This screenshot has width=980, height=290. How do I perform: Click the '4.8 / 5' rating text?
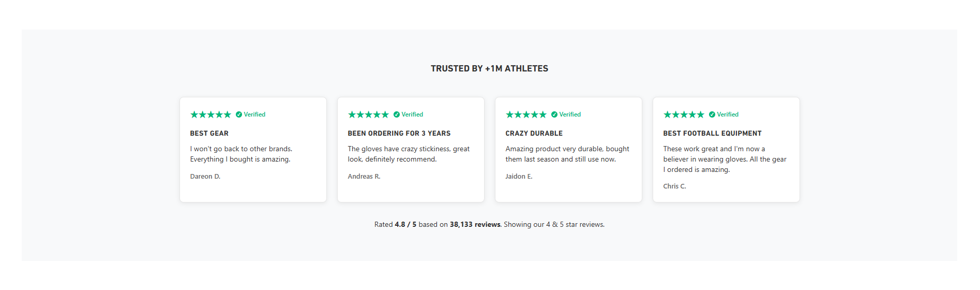[x=405, y=225]
